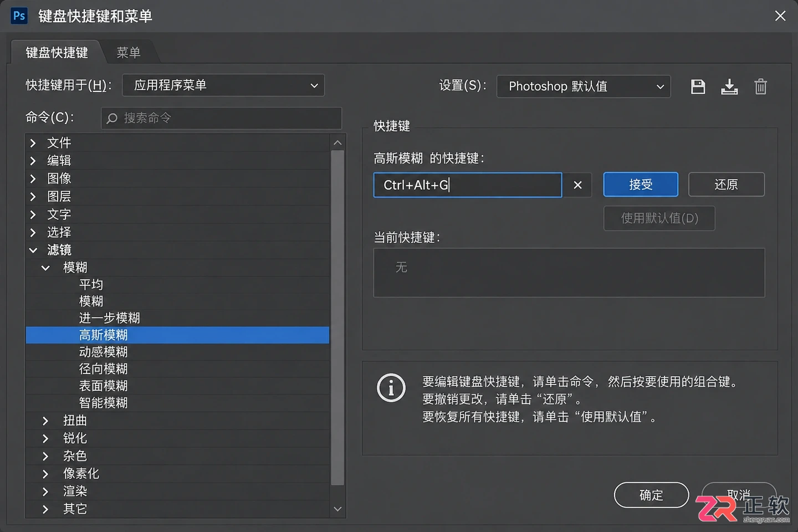Image resolution: width=798 pixels, height=532 pixels.
Task: Click the 搜索命令 search field
Action: 222,118
